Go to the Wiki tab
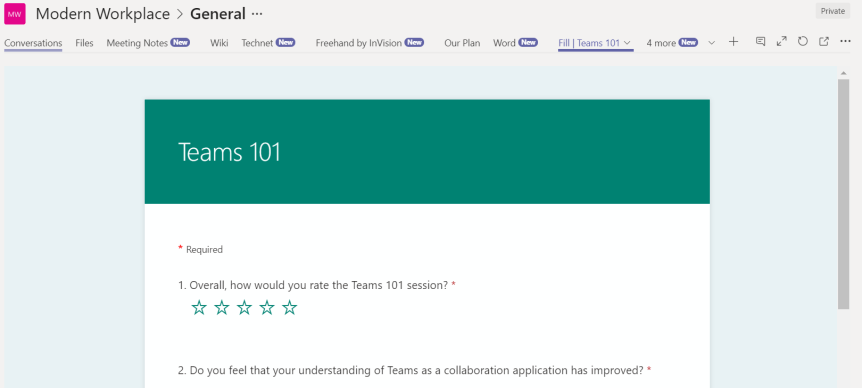 (x=219, y=43)
